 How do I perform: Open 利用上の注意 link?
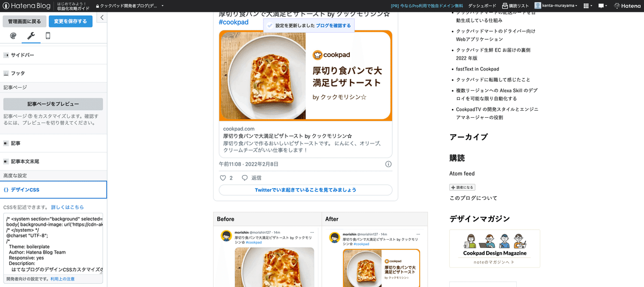[62, 279]
